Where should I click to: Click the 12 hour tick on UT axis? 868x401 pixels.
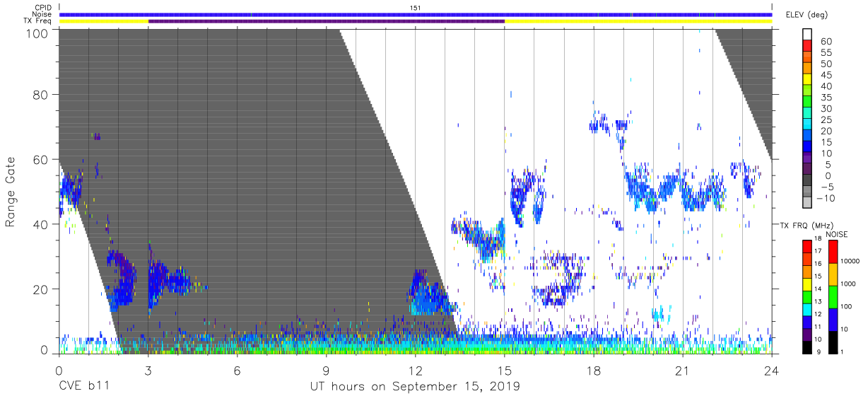pyautogui.click(x=416, y=369)
